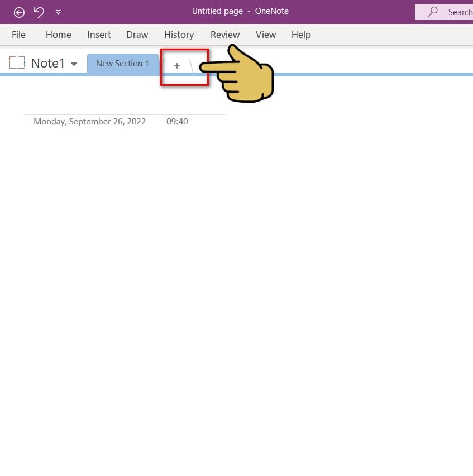Expand the quick access toolbar customization chevron
The width and height of the screenshot is (473, 476).
click(x=58, y=12)
